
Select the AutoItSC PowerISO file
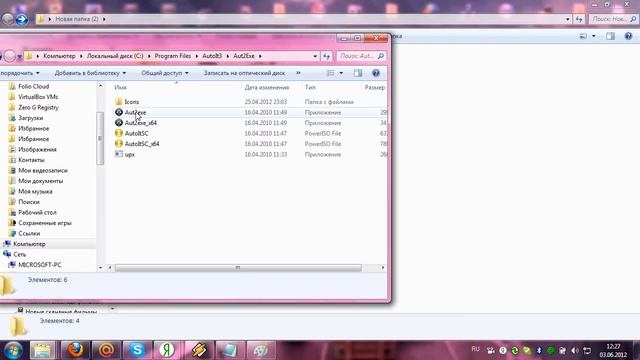click(136, 133)
